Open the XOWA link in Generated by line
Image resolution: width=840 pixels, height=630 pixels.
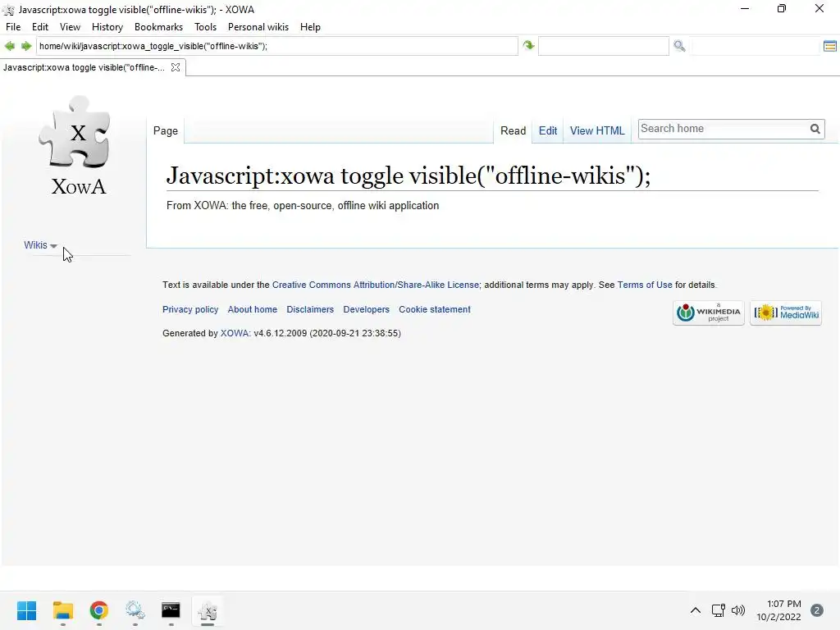(235, 333)
